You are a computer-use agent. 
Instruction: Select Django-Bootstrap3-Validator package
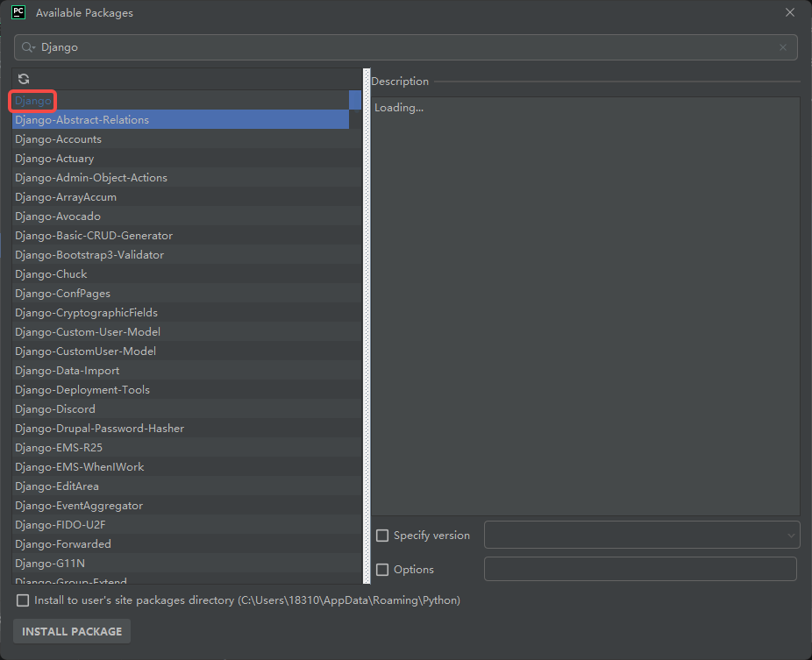(x=187, y=255)
